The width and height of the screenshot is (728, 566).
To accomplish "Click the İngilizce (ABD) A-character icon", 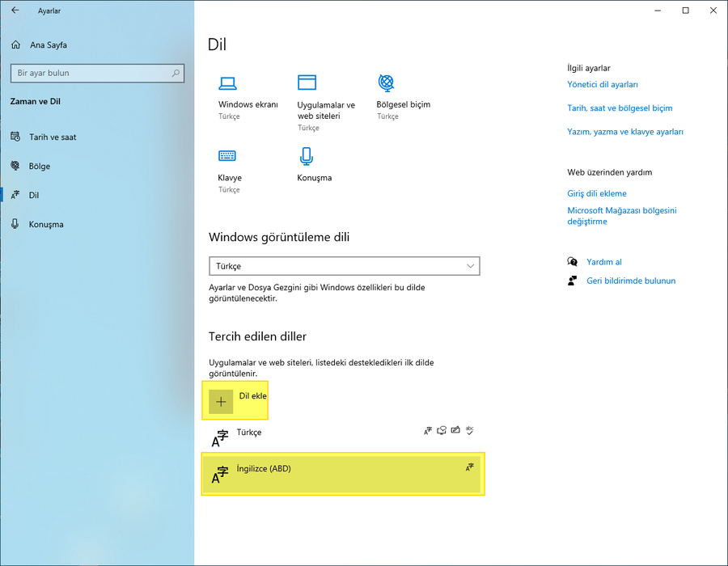I will tap(220, 475).
